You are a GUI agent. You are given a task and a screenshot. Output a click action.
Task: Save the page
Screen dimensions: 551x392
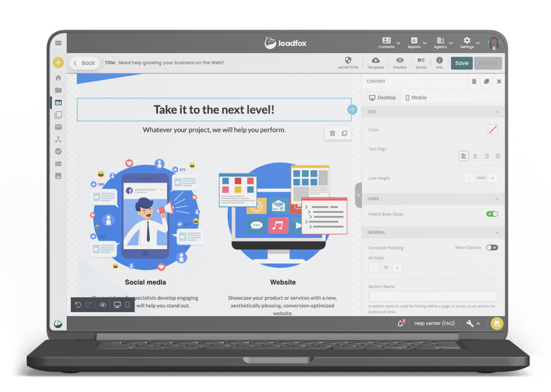click(462, 63)
